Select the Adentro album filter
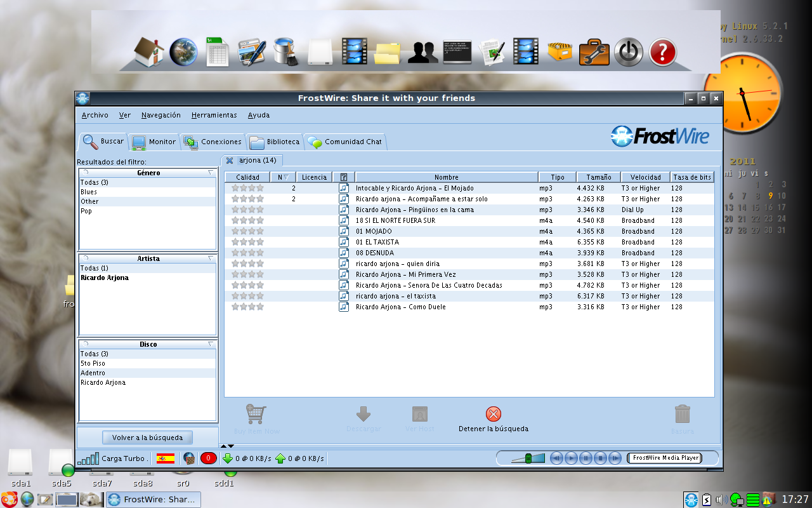This screenshot has width=812, height=508. (x=147, y=373)
